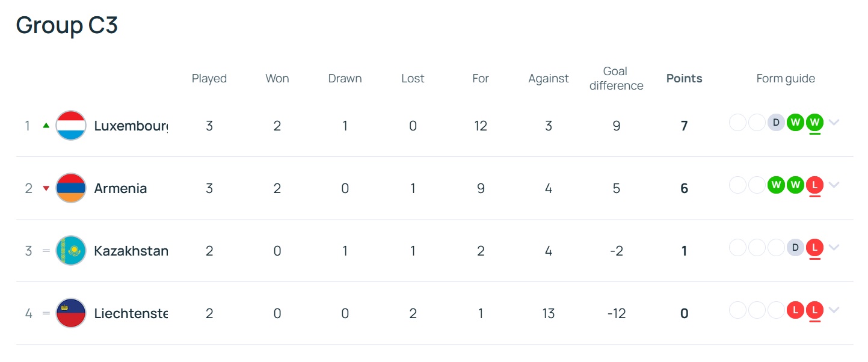Open the Luxembourg team link
Image resolution: width=868 pixels, height=362 pixels.
(131, 126)
